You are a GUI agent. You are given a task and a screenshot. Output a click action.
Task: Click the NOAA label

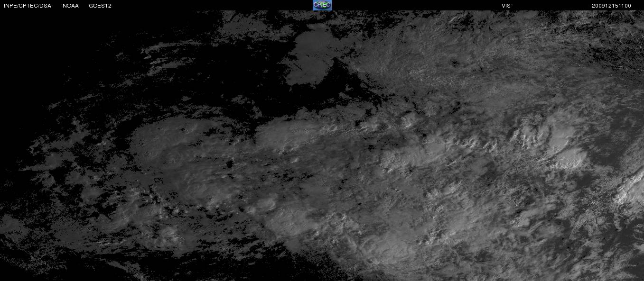click(71, 6)
